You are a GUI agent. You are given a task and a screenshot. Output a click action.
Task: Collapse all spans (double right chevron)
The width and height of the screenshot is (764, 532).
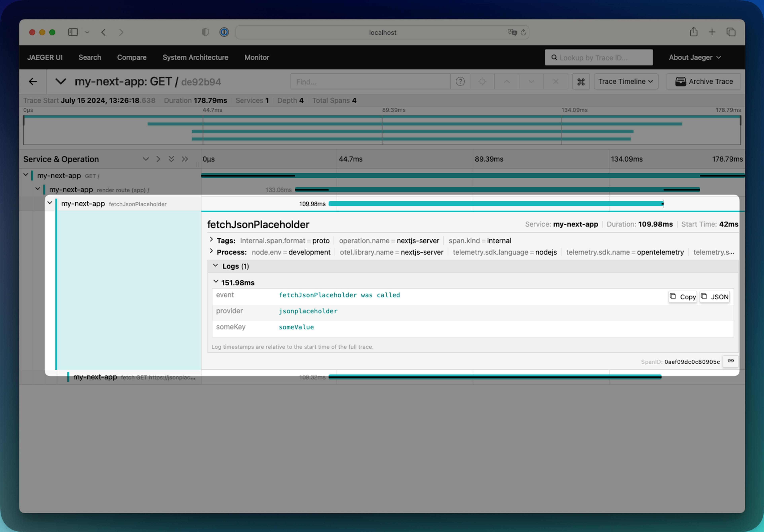point(185,159)
